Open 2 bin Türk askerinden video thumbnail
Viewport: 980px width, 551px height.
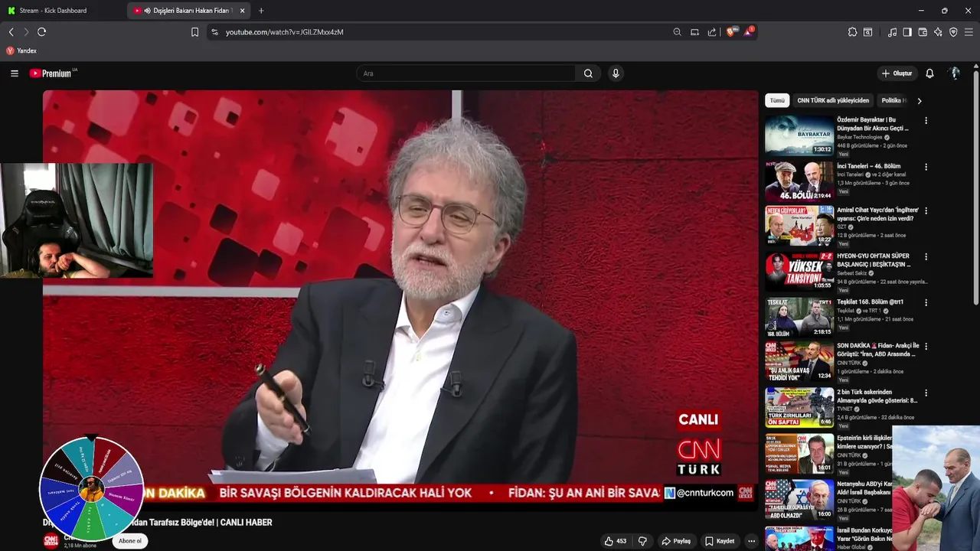pos(799,407)
